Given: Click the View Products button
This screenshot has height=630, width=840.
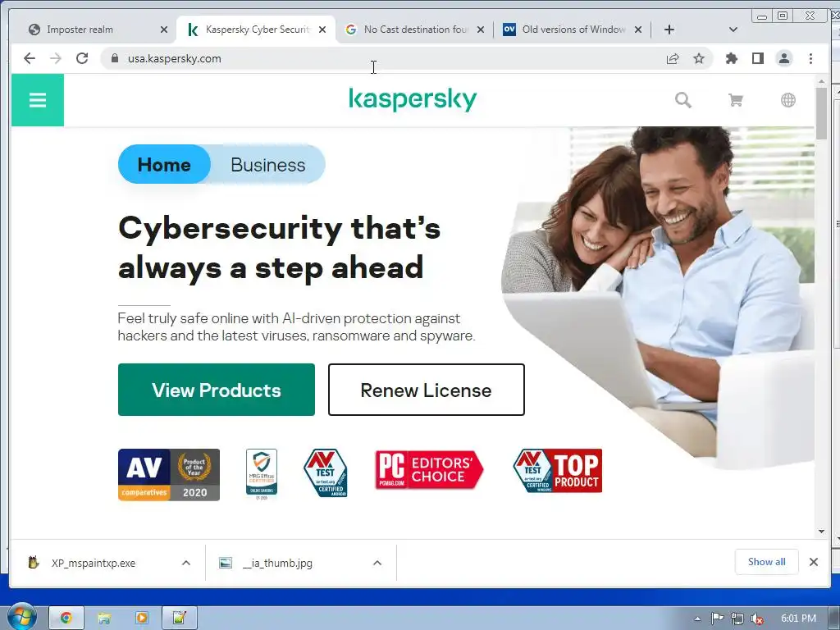Looking at the screenshot, I should (x=217, y=390).
